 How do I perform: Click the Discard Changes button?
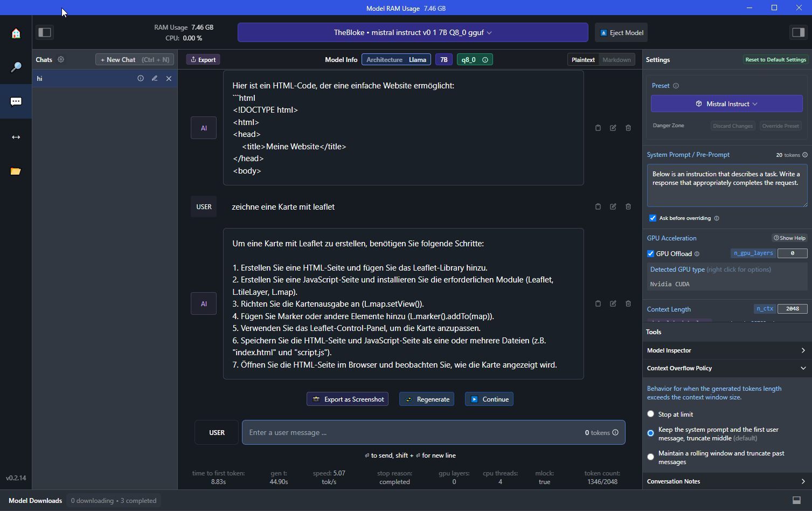click(733, 126)
